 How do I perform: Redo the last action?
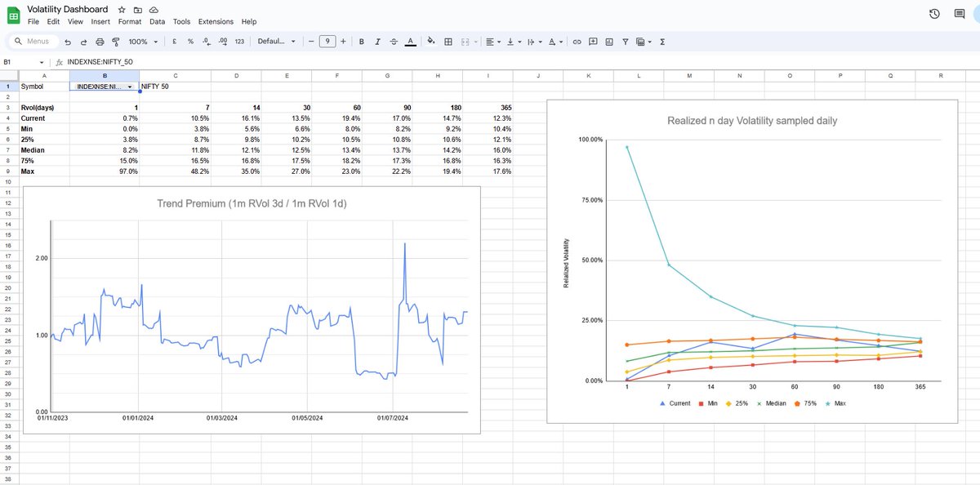pyautogui.click(x=83, y=42)
